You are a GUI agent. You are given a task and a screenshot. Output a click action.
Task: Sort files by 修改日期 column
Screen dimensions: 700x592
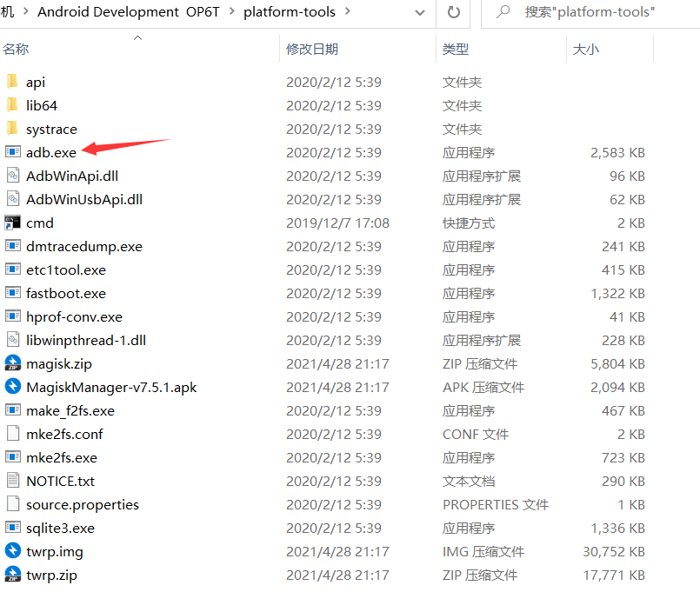[312, 49]
